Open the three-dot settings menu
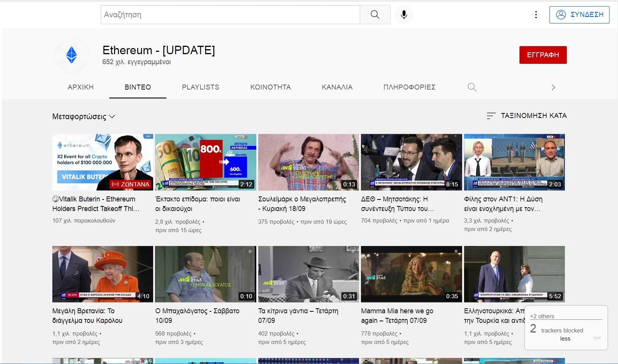 pyautogui.click(x=536, y=15)
